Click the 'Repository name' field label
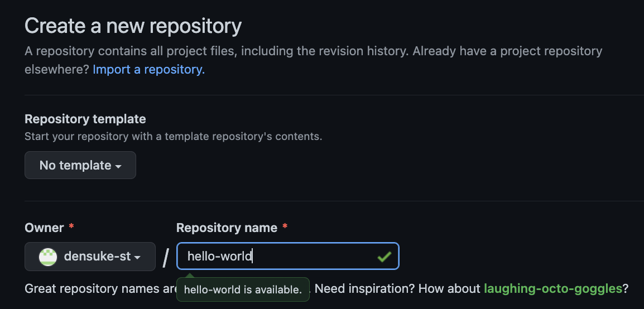644x309 pixels. click(x=227, y=228)
